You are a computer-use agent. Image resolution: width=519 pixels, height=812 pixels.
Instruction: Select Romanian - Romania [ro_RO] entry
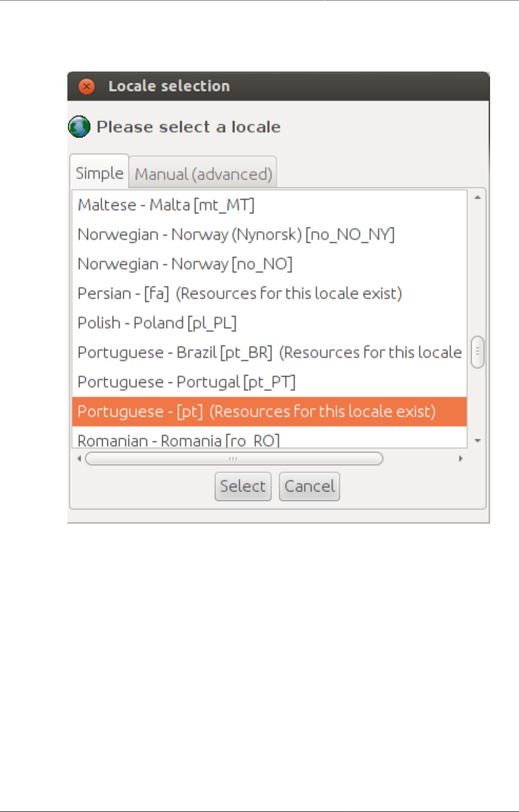pos(178,440)
